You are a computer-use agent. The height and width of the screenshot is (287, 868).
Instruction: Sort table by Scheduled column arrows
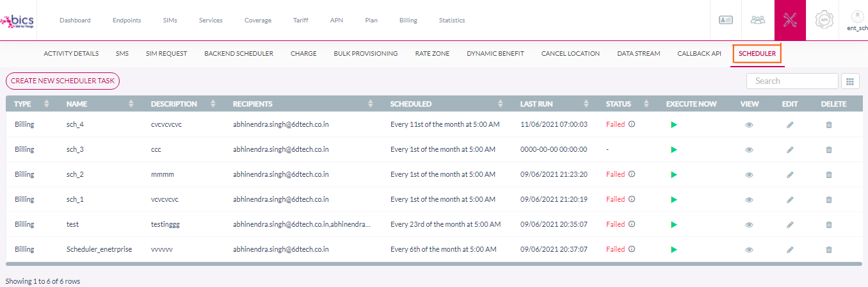(x=501, y=104)
